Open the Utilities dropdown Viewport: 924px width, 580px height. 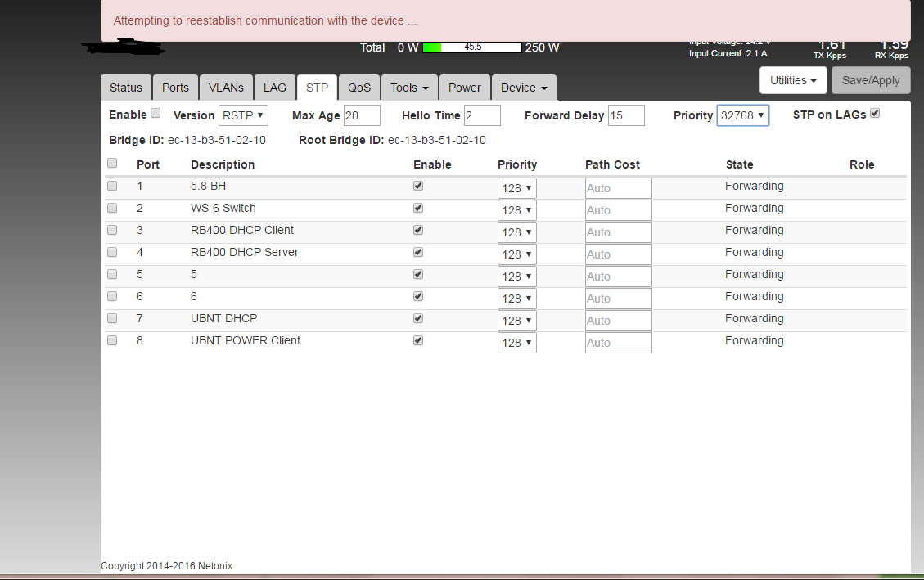tap(793, 80)
